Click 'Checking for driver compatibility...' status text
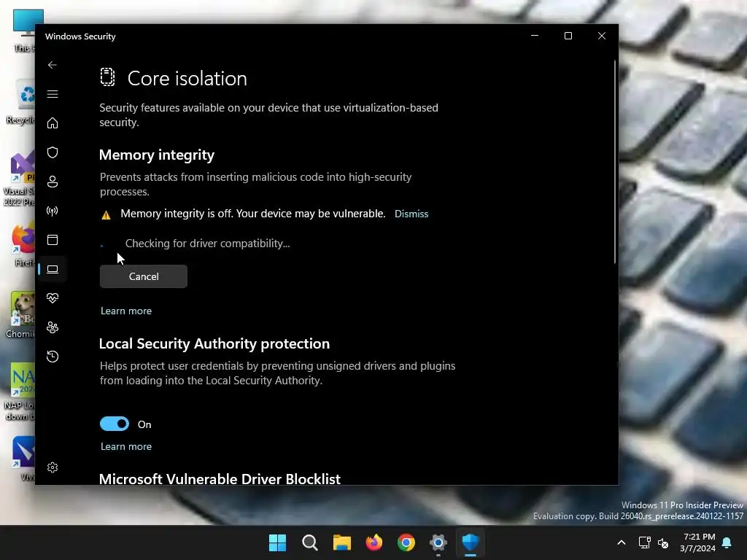The width and height of the screenshot is (747, 560). point(207,244)
